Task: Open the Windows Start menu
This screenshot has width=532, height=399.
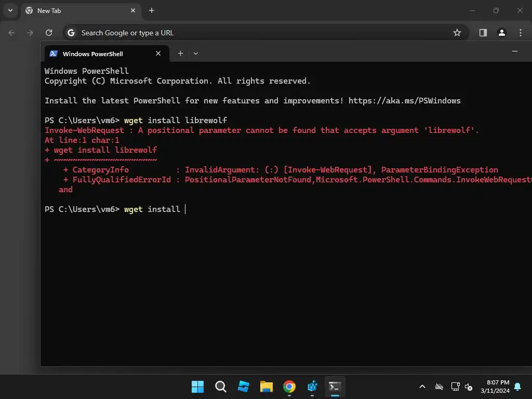Action: (x=197, y=387)
